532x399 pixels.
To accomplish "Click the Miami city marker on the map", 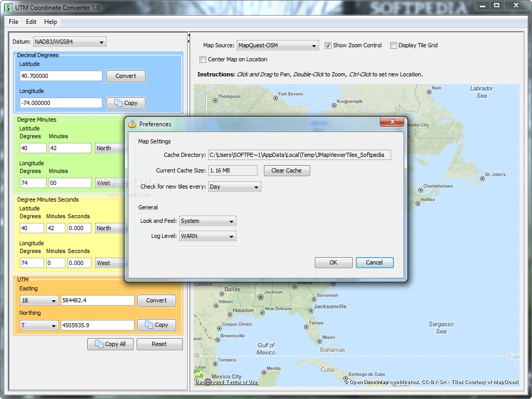I will (320, 341).
